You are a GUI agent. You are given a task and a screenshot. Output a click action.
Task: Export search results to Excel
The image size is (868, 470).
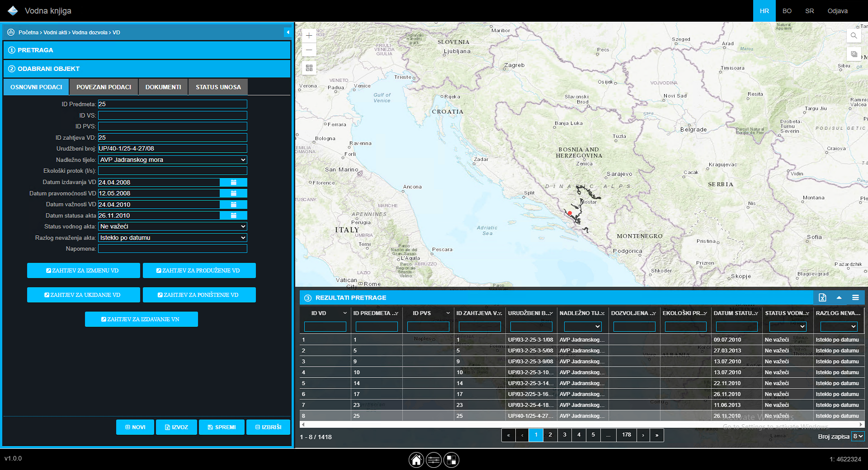(822, 297)
